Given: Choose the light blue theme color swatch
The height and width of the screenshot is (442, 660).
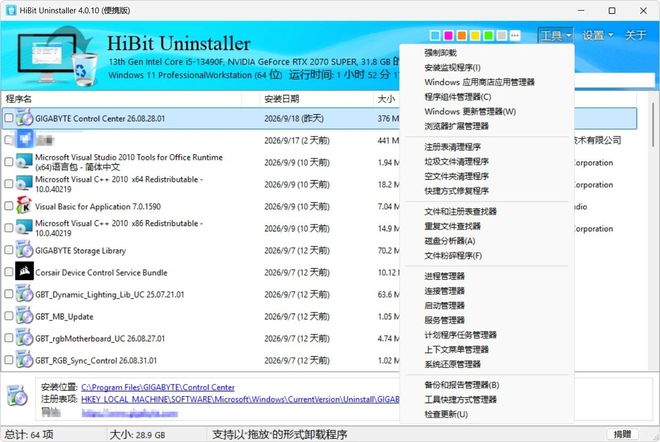Looking at the screenshot, I should pyautogui.click(x=435, y=36).
